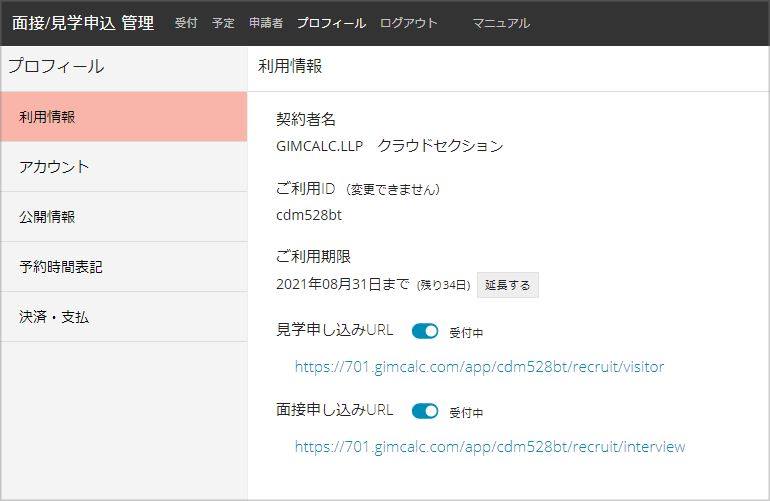Open the 受付 menu in top navigation

186,23
